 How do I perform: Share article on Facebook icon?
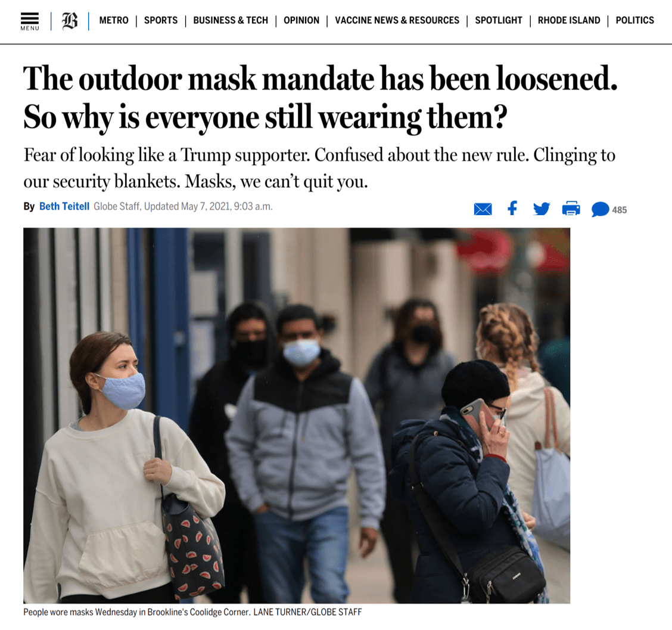(512, 209)
